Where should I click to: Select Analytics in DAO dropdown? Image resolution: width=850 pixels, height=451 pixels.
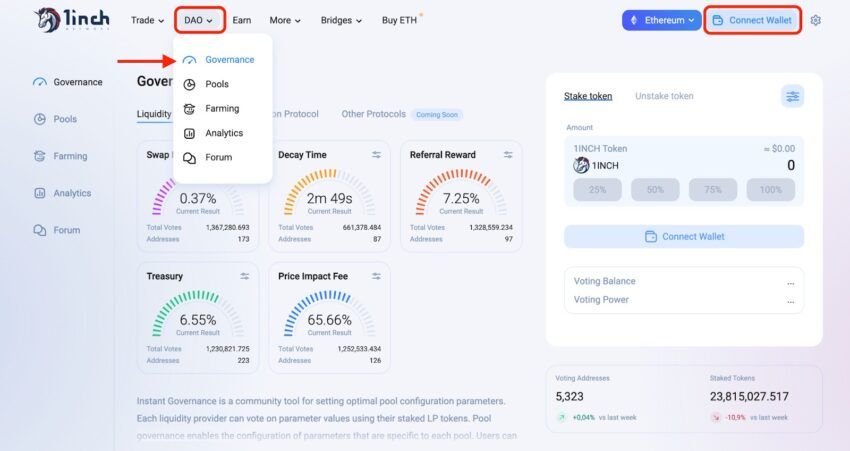(x=222, y=133)
